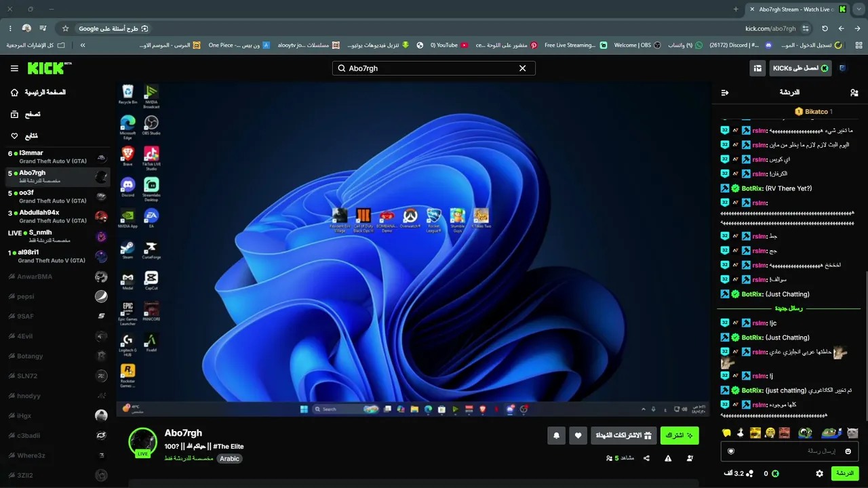Viewport: 868px width, 488px height.
Task: Select the angry yellow face emote
Action: pyautogui.click(x=770, y=432)
